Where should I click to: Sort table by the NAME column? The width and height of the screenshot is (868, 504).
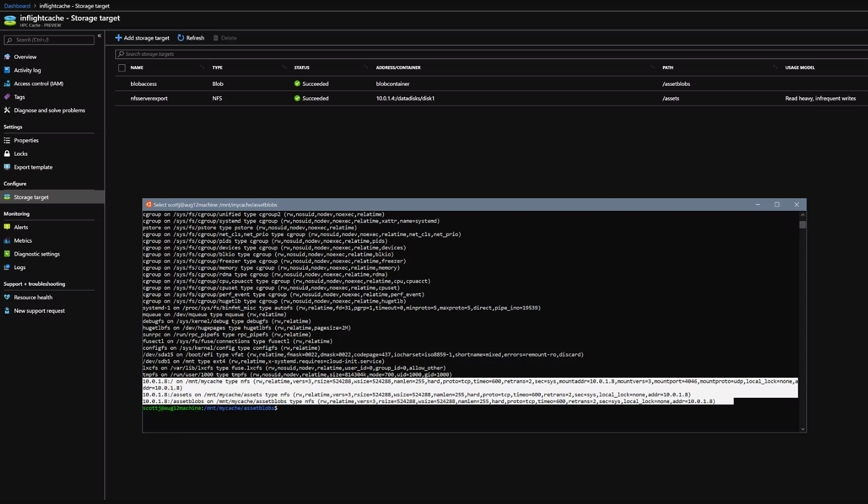(x=137, y=68)
